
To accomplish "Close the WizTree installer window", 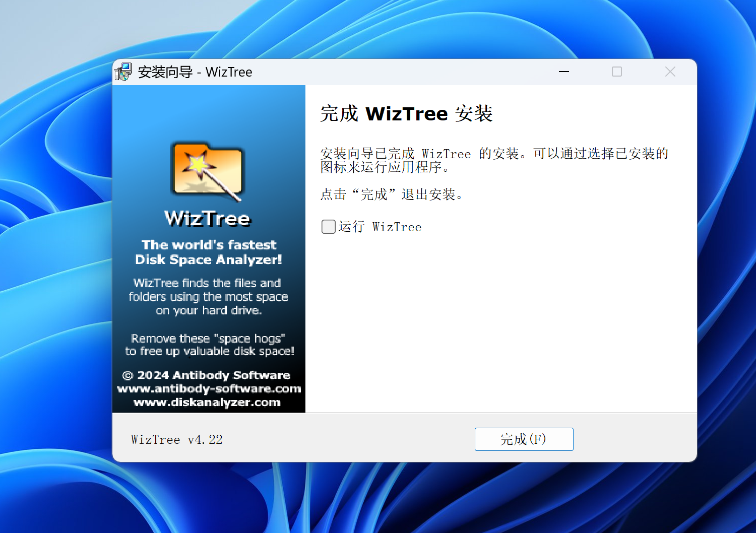I will pos(670,72).
